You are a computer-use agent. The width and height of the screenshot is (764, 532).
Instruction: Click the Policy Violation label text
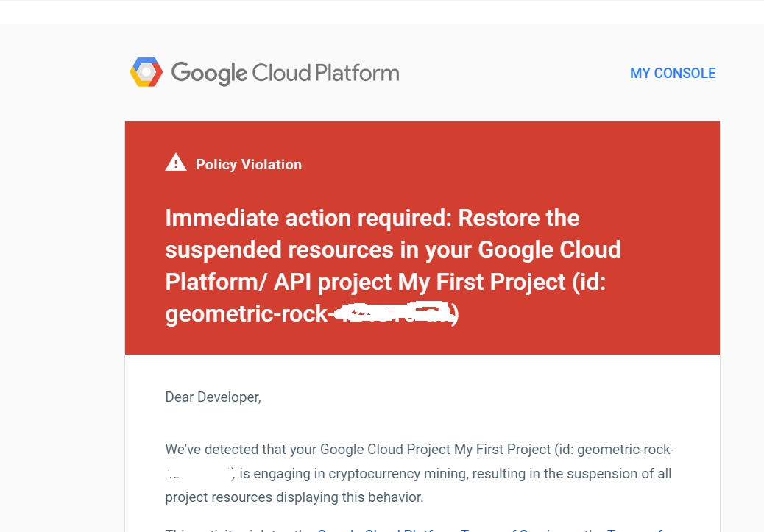249,164
